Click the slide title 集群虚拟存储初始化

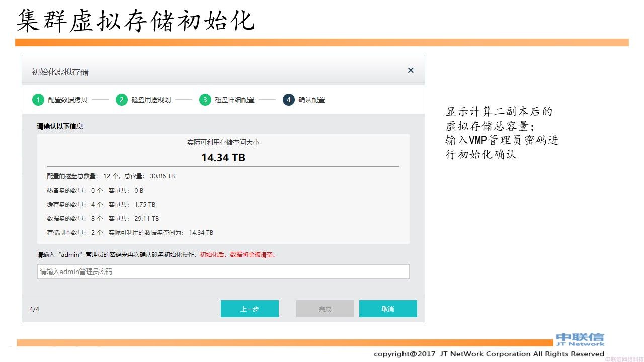pos(135,21)
